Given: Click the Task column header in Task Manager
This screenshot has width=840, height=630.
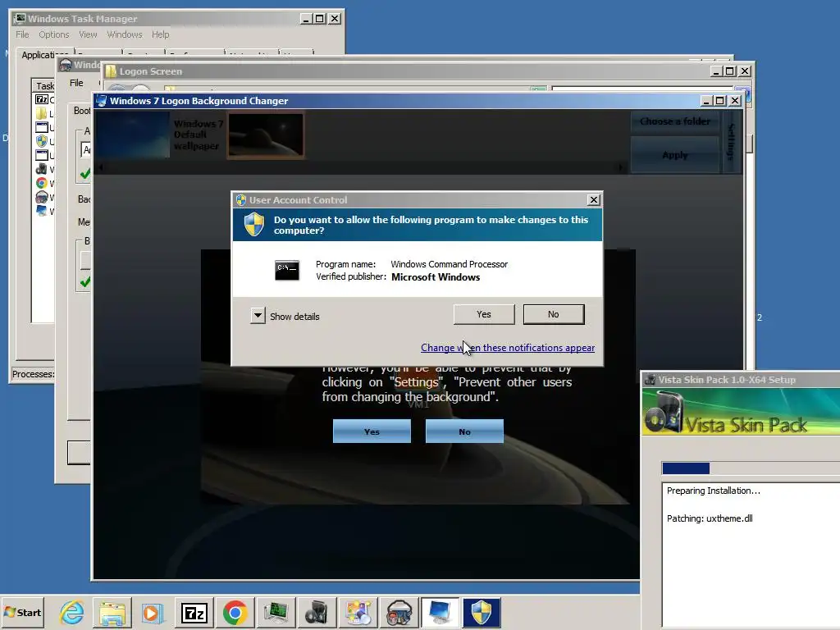Looking at the screenshot, I should pyautogui.click(x=44, y=85).
